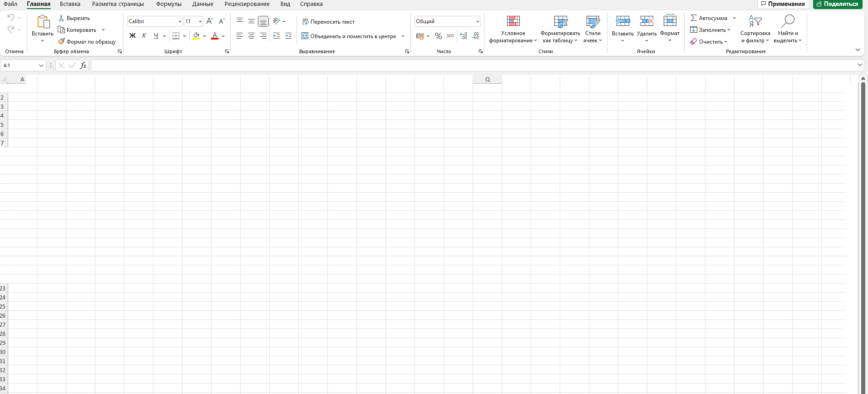Open the Файл tab

point(10,4)
